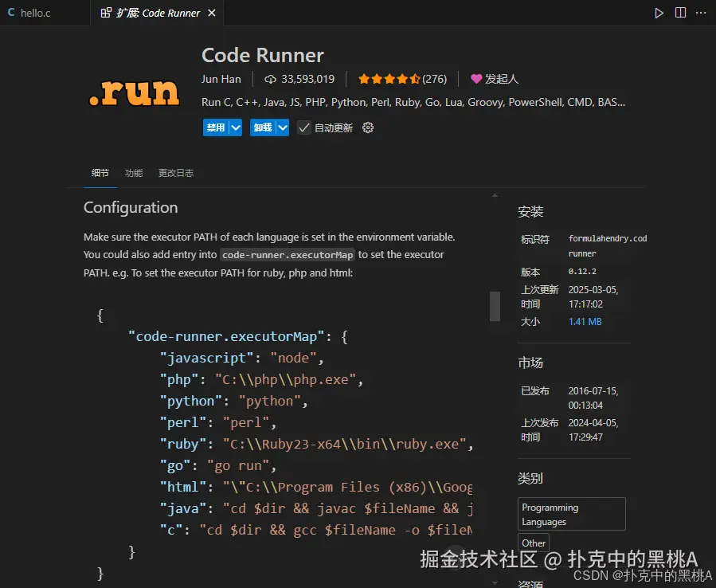
Task: Click the extension description text line
Action: tap(413, 102)
